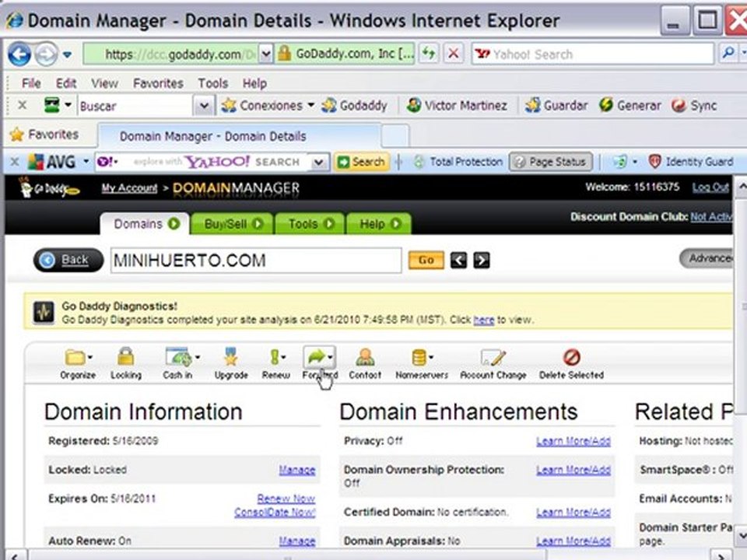This screenshot has width=747, height=560.
Task: Click the browser Forward arrow button
Action: [46, 54]
